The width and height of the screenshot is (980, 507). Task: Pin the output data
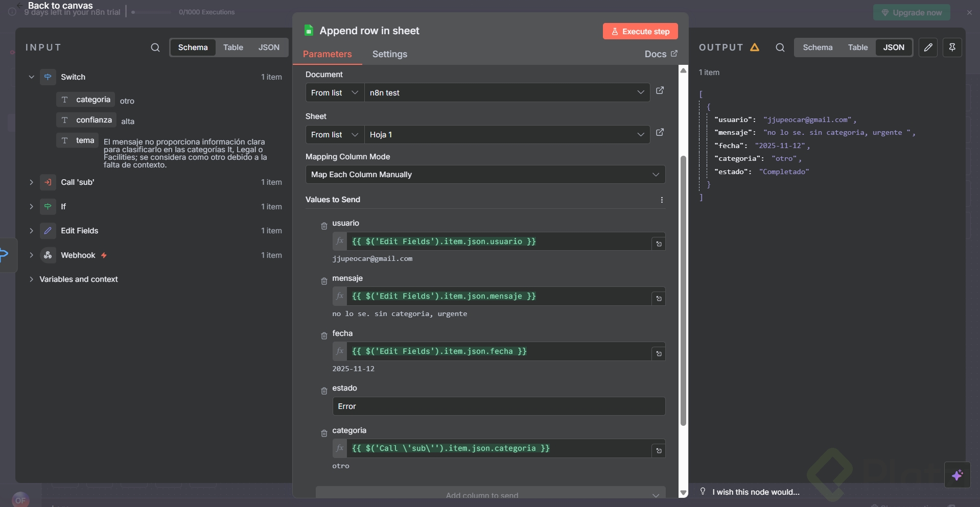click(952, 47)
